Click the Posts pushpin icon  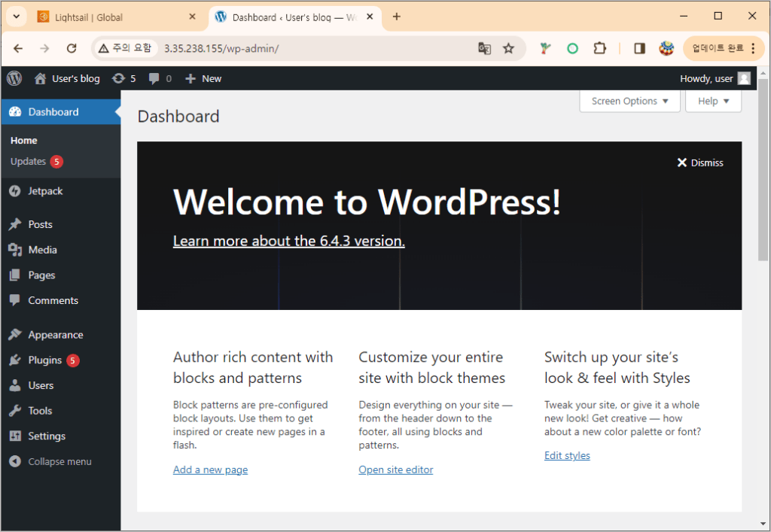[x=15, y=224]
